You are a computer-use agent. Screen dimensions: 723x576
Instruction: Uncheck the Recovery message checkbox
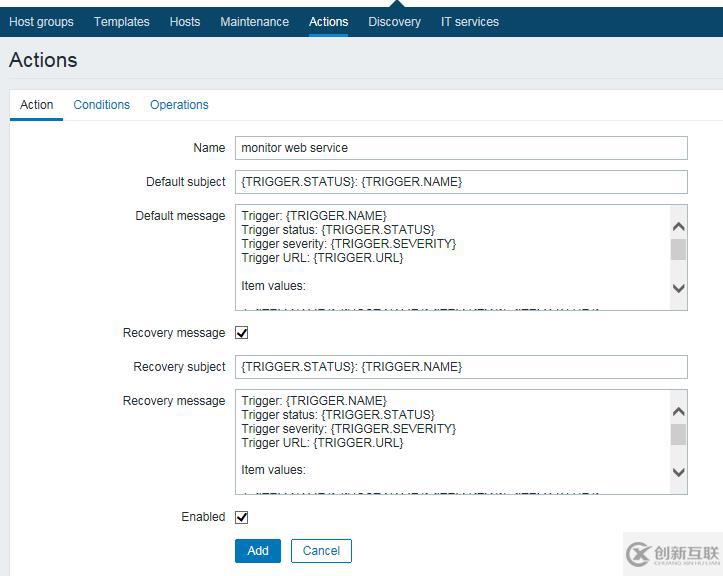click(x=242, y=333)
